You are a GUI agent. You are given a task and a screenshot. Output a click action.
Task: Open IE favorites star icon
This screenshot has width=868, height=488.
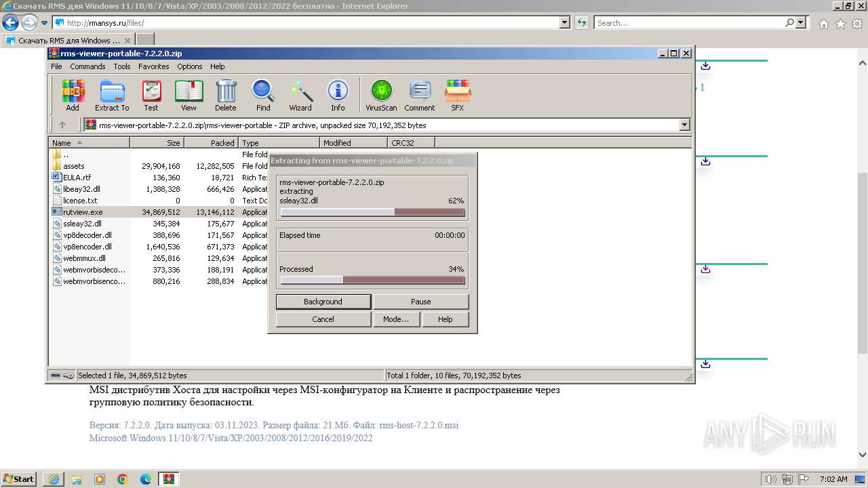click(x=840, y=24)
